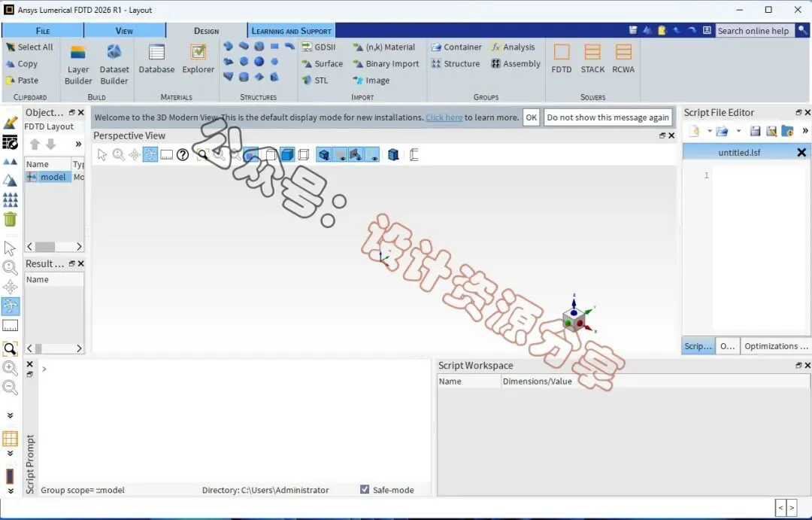Viewport: 812px width, 520px height.
Task: Add an Analysis group
Action: [x=513, y=47]
